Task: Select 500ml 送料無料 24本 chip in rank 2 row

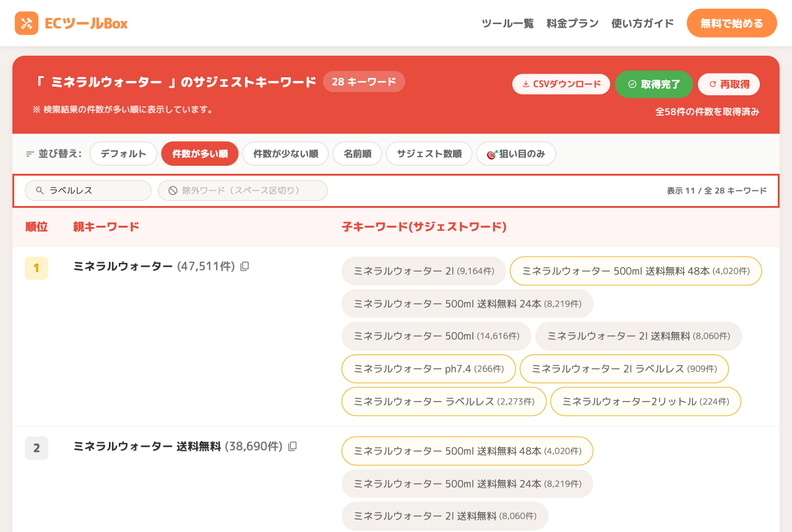Action: tap(467, 484)
